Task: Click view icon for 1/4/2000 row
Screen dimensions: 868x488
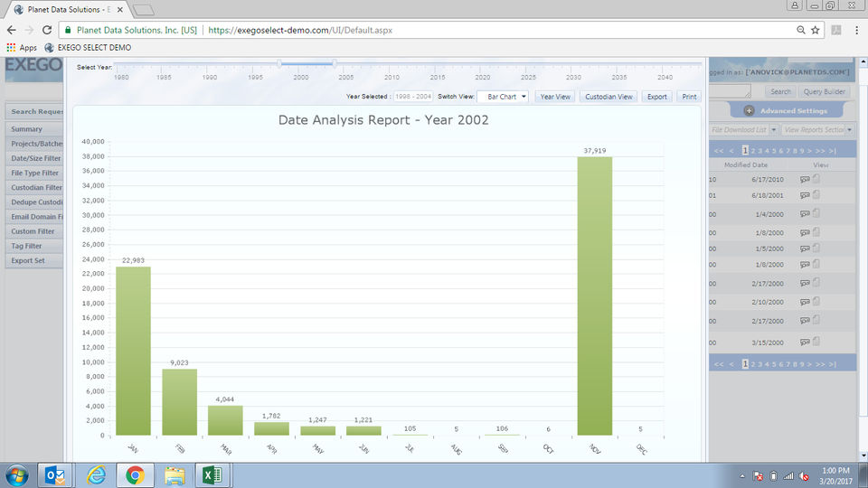Action: (805, 214)
